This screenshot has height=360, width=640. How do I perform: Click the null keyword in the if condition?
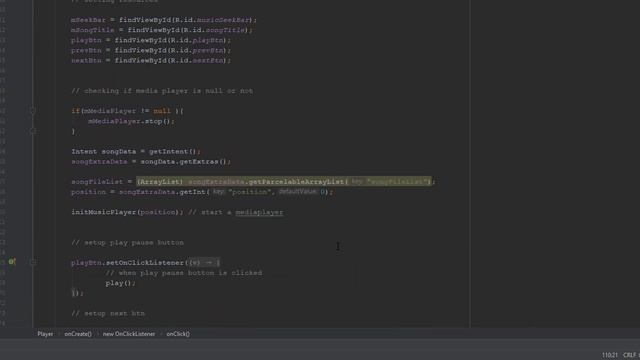coord(162,111)
